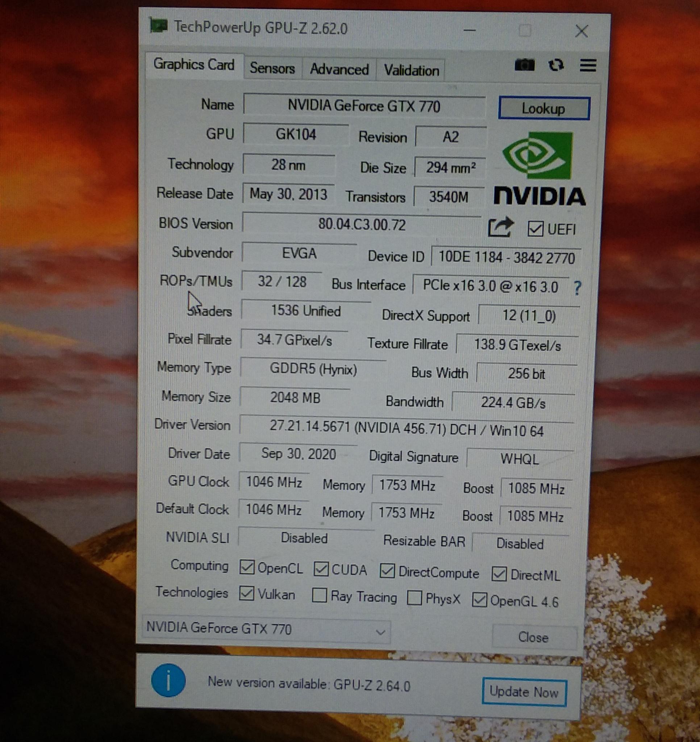Viewport: 700px width, 742px height.
Task: Toggle the OpenGL 4.6 checkbox
Action: pyautogui.click(x=479, y=600)
